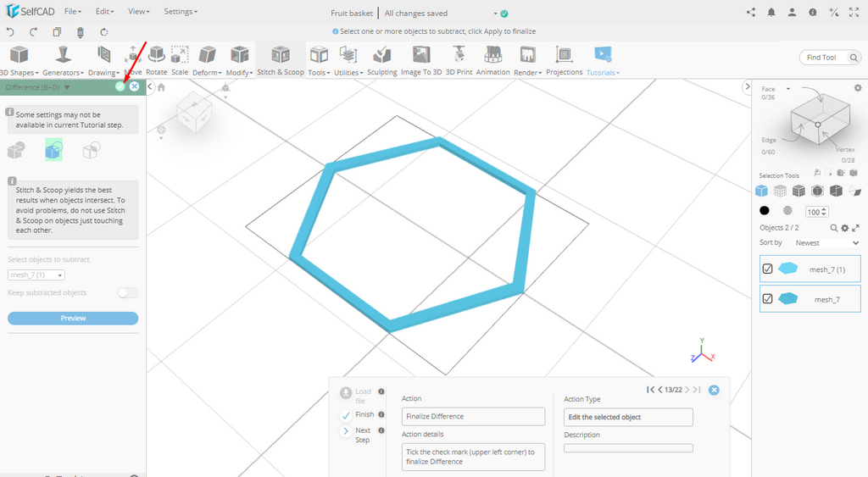
Task: Click the green check mark to finalize Difference
Action: click(120, 86)
